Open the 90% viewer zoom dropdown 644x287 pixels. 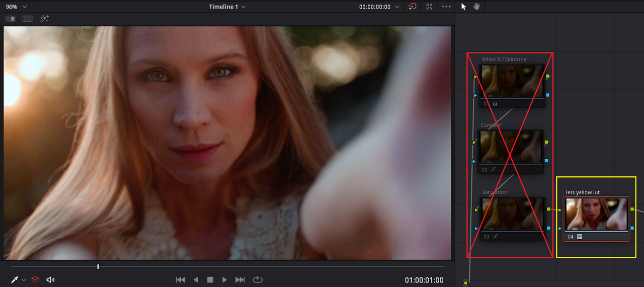click(x=15, y=7)
